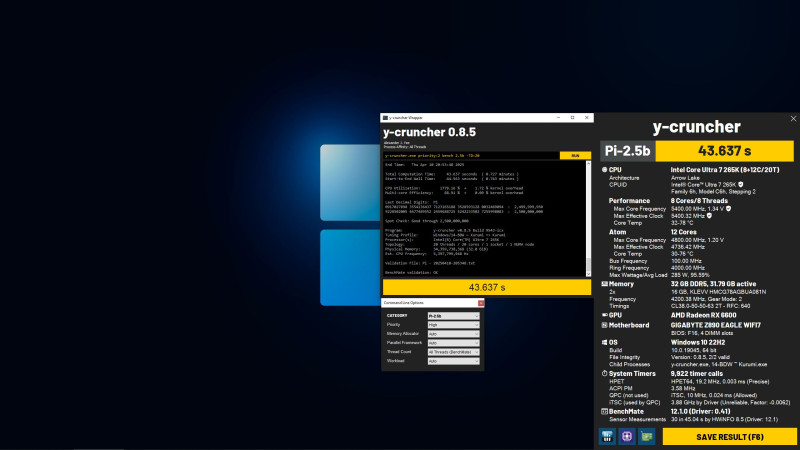The width and height of the screenshot is (800, 450).
Task: Click the 'BIOS: F16, 4 DIMM slots' line
Action: tap(702, 333)
